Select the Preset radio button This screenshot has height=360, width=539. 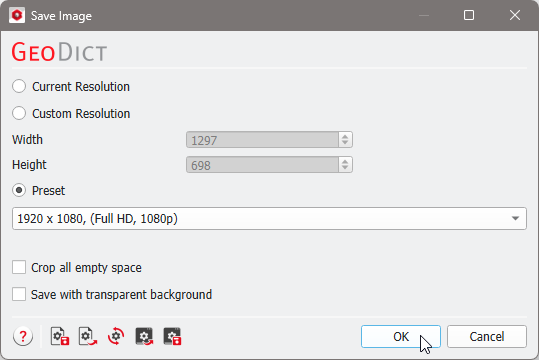[19, 190]
